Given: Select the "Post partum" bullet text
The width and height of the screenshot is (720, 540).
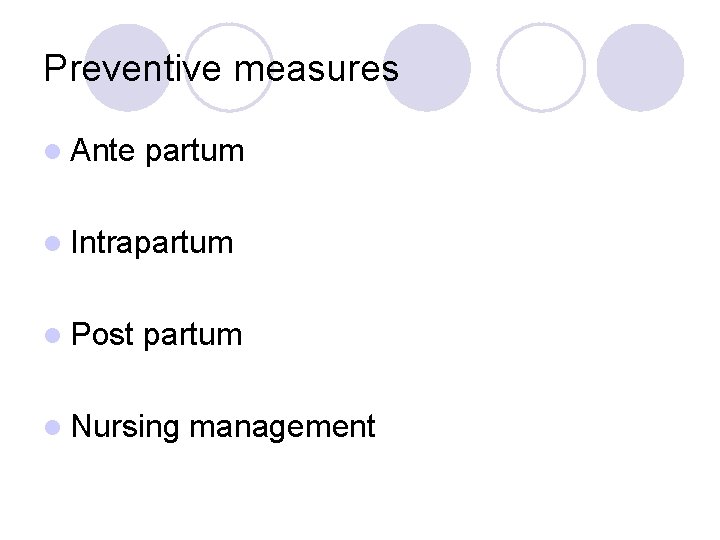Looking at the screenshot, I should coord(157,334).
